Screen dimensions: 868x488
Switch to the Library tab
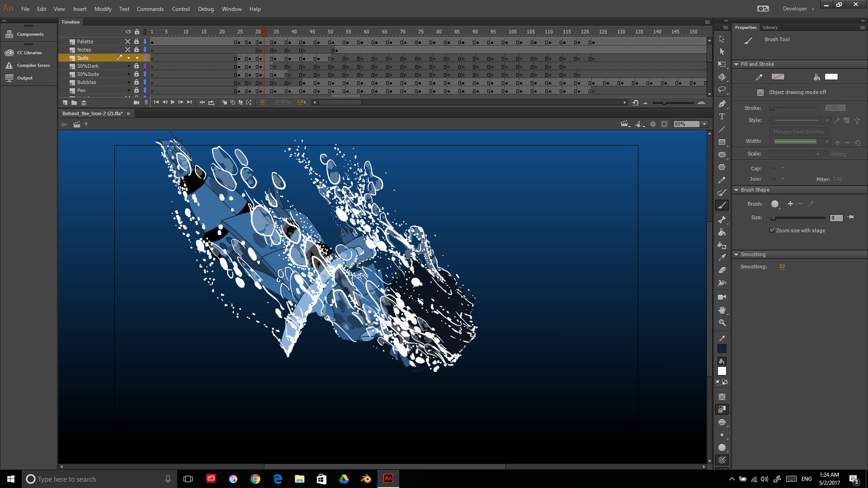[770, 28]
